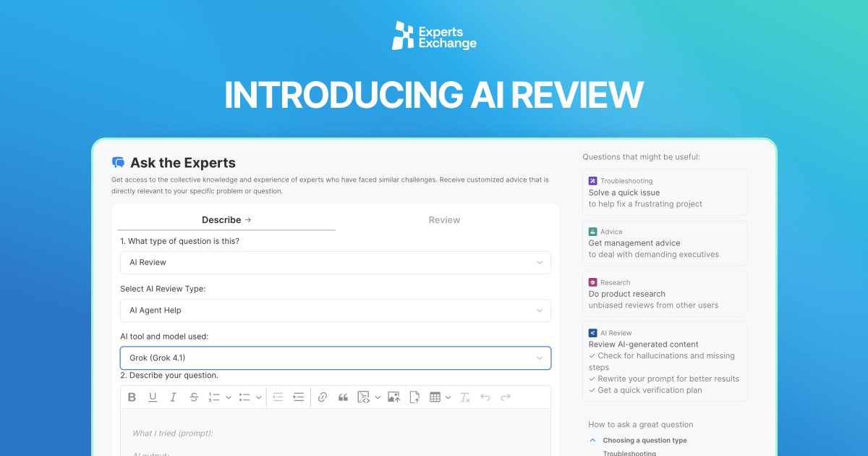The height and width of the screenshot is (456, 868).
Task: Click 'Get a quick verification plan' text
Action: point(650,390)
